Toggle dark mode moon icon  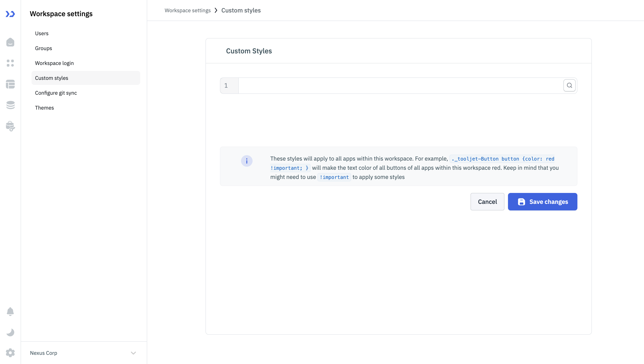10,332
